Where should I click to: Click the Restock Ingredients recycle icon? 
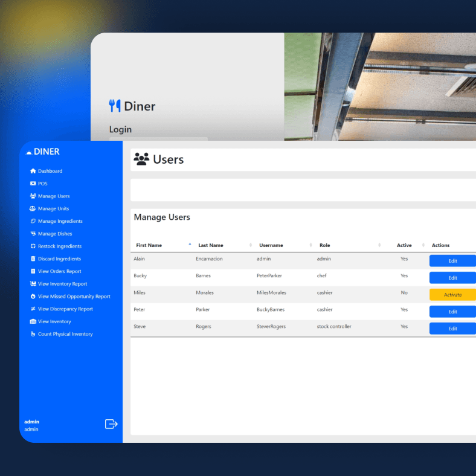[x=33, y=246]
